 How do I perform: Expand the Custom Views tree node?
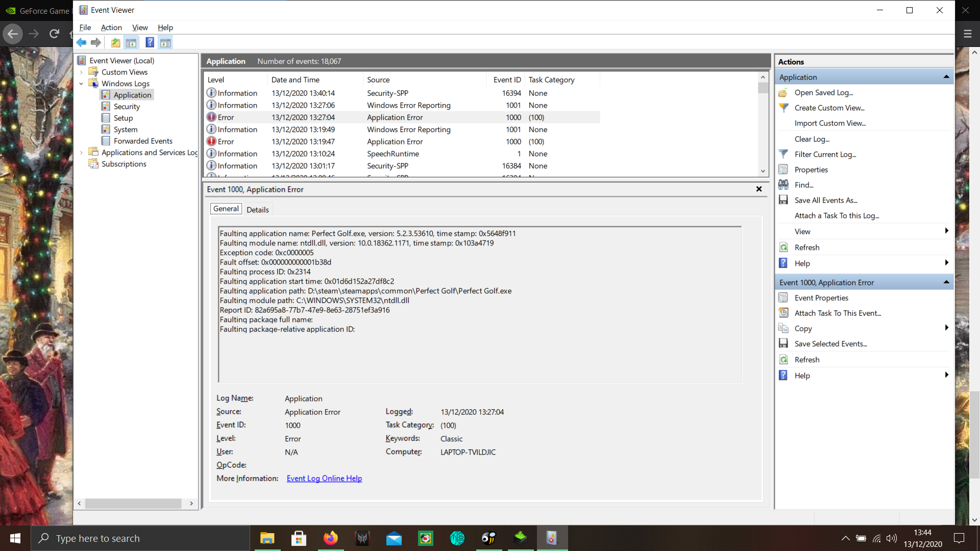(82, 72)
